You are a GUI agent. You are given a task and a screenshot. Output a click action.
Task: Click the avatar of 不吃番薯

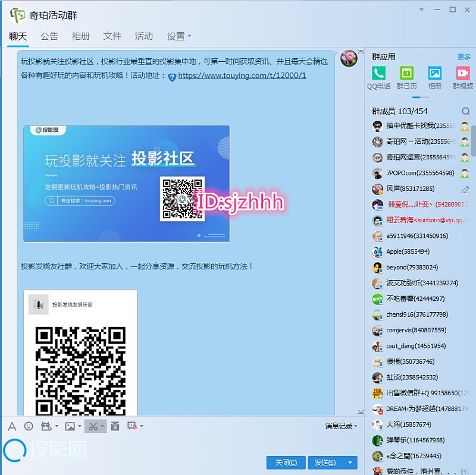(x=378, y=299)
